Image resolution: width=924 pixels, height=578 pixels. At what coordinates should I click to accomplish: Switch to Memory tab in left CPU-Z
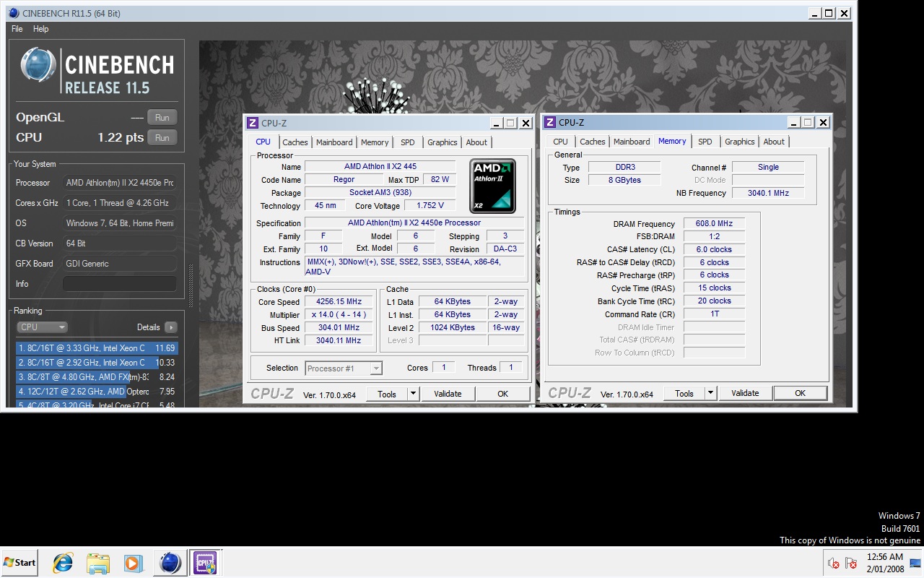coord(375,142)
